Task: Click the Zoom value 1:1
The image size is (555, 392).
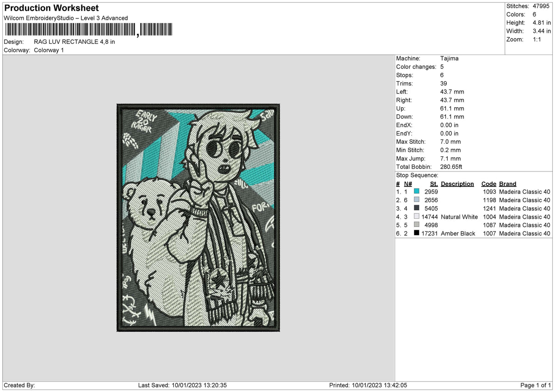Action: coord(537,39)
